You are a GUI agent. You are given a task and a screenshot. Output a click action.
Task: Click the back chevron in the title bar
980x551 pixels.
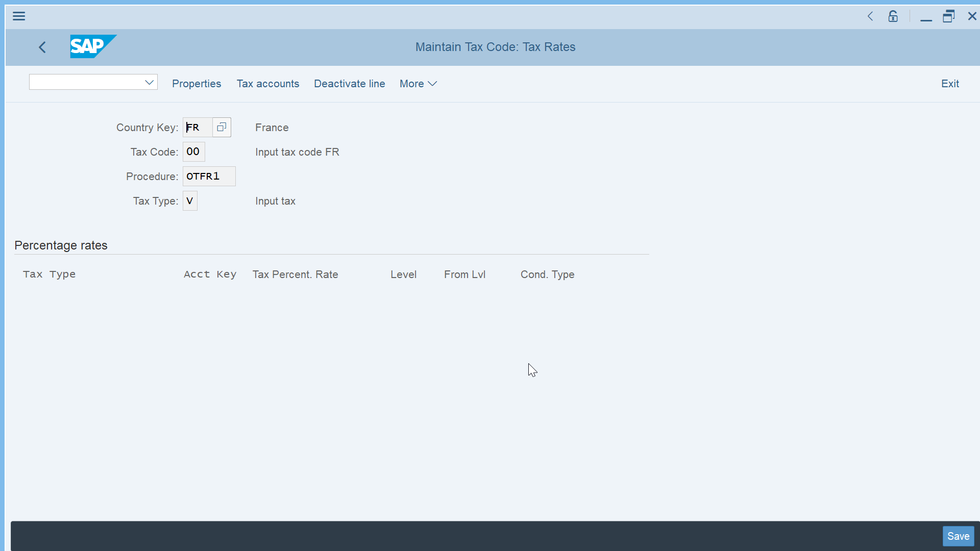pos(870,16)
